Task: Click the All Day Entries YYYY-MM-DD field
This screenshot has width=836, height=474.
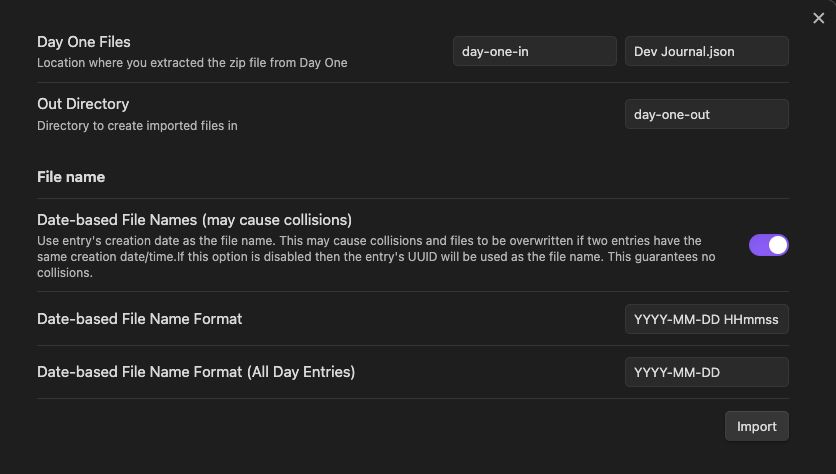Action: [x=706, y=372]
